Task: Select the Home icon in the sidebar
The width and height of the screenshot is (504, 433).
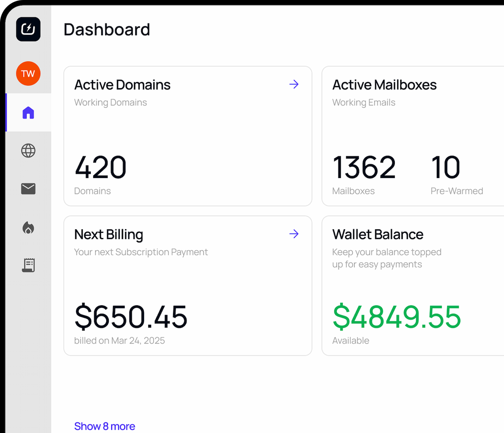Action: click(28, 113)
